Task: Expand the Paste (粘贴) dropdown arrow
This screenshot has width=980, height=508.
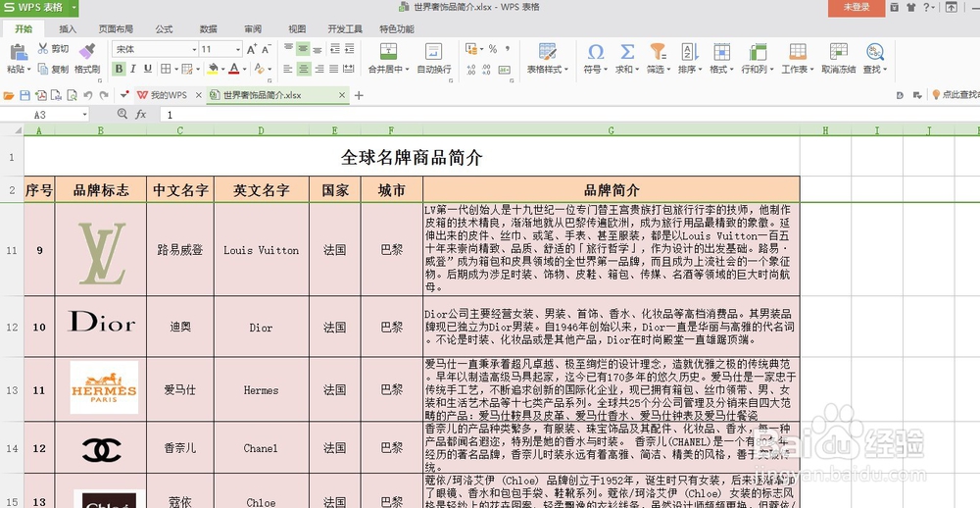Action: (28, 70)
